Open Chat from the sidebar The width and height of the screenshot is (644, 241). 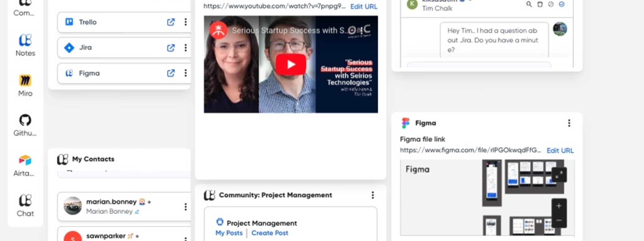[x=25, y=205]
